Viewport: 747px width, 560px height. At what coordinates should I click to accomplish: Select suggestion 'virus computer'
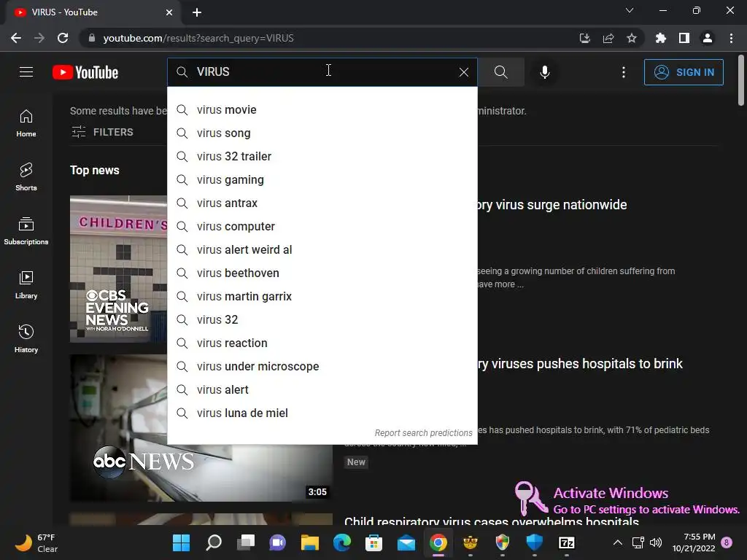pyautogui.click(x=322, y=226)
